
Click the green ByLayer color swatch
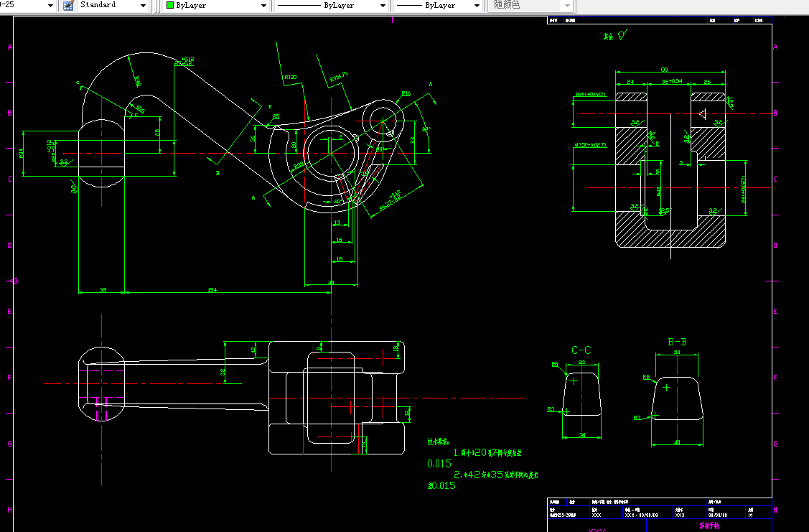click(169, 5)
